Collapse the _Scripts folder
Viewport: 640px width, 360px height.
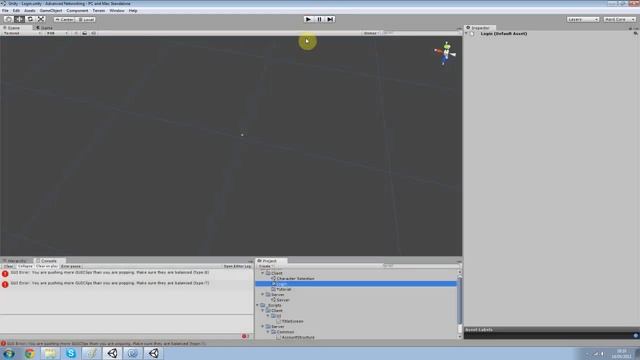click(x=258, y=305)
